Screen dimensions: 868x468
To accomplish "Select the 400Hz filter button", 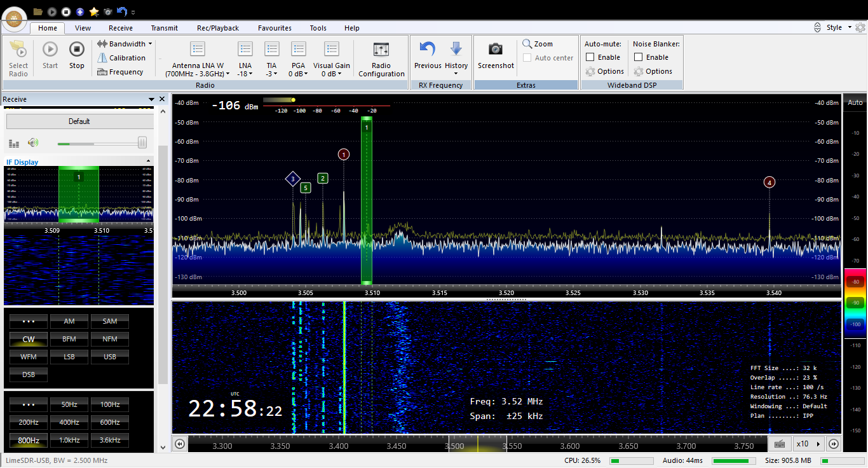I will point(69,422).
